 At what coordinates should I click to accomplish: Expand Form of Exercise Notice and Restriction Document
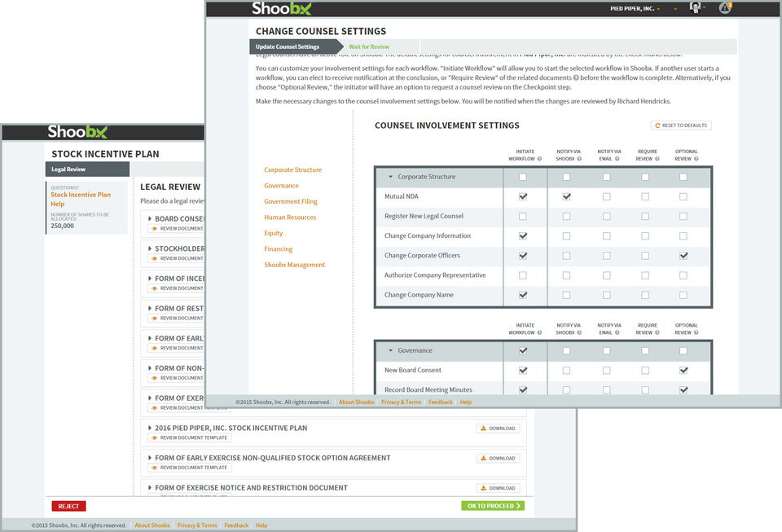(x=150, y=488)
